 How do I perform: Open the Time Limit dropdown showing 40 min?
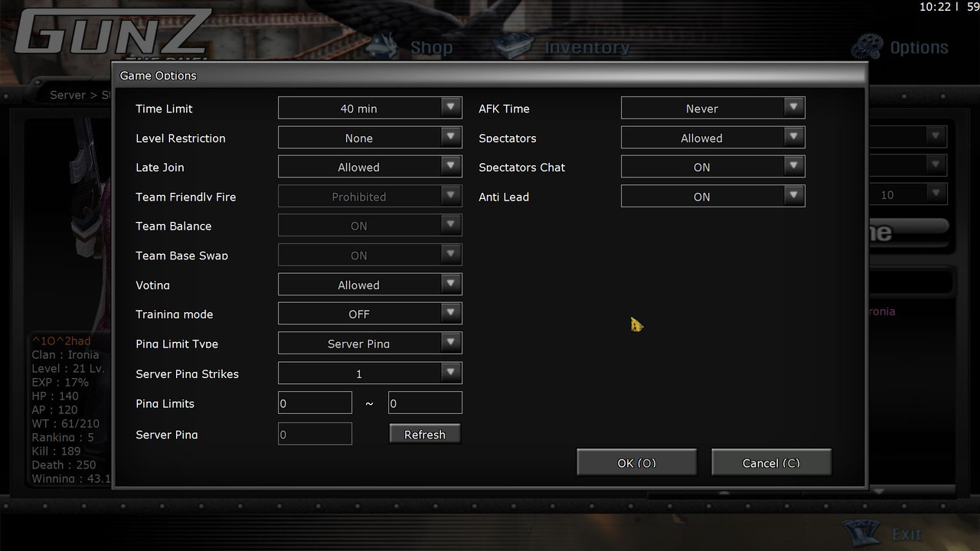370,108
